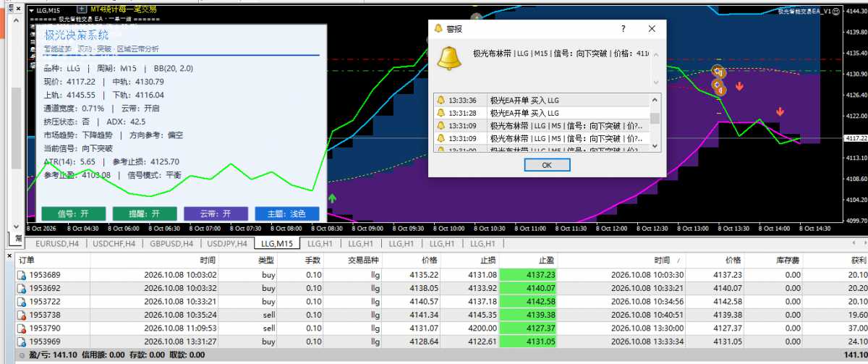Viewport: 868px width, 364px height.
Task: Toggle the 提醒:开 button
Action: click(145, 213)
